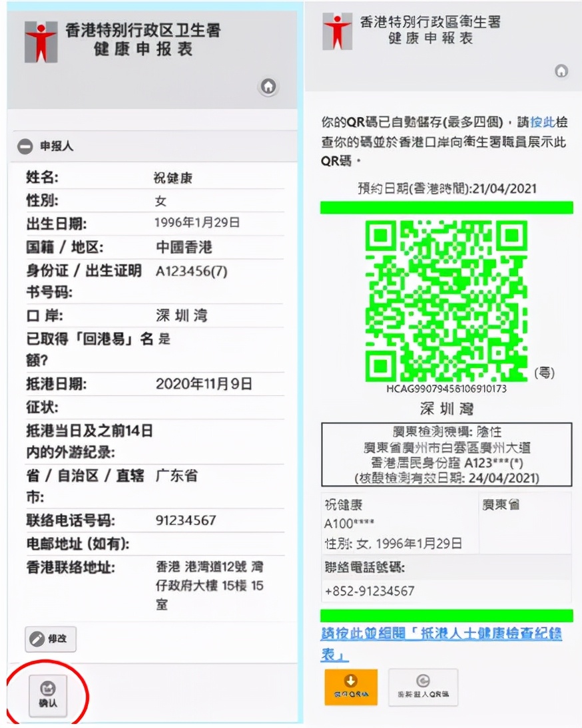Open the 按此 link to check your codes
This screenshot has height=728, width=582.
[543, 122]
